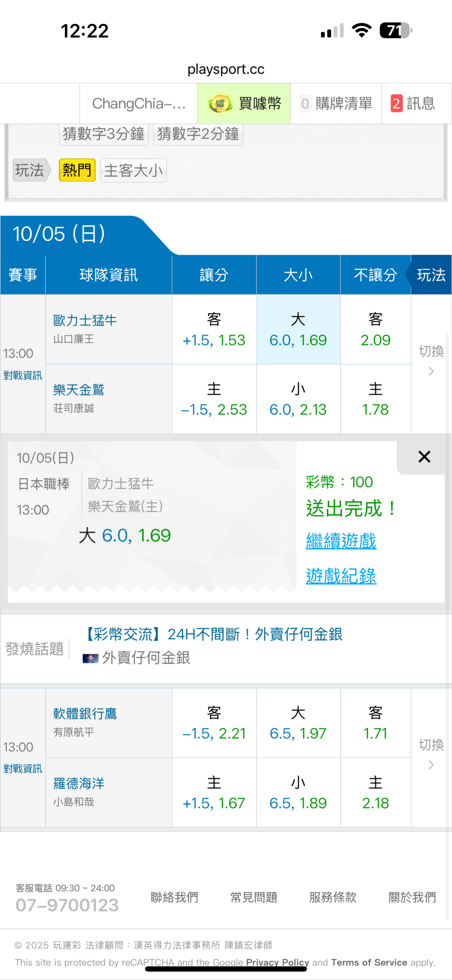Open 樂天金鷲 team info link

pos(79,390)
